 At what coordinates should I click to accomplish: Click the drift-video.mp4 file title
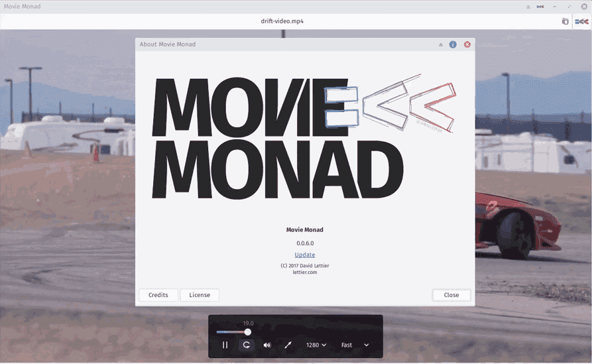coord(282,21)
